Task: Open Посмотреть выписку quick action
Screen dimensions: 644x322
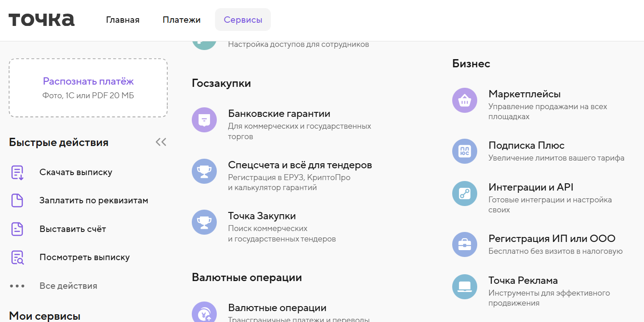Action: click(x=84, y=257)
